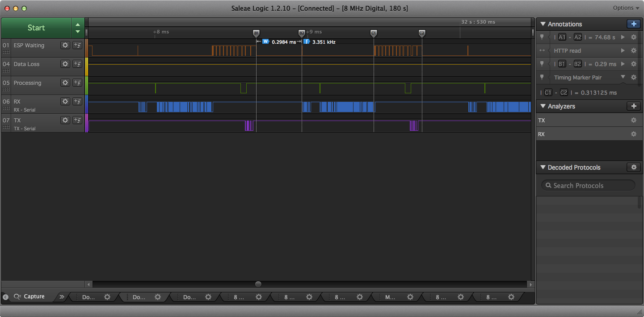Open ESP Waiting channel settings gear

[65, 45]
